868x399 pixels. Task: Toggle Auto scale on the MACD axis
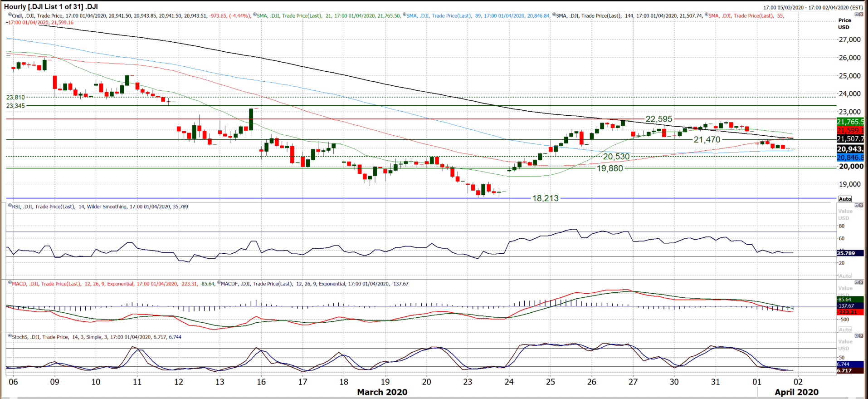[x=845, y=330]
